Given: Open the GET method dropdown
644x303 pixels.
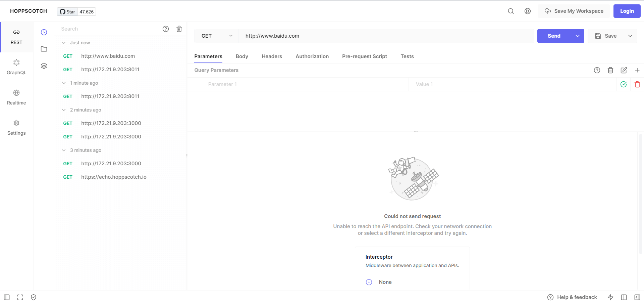Looking at the screenshot, I should (x=216, y=36).
